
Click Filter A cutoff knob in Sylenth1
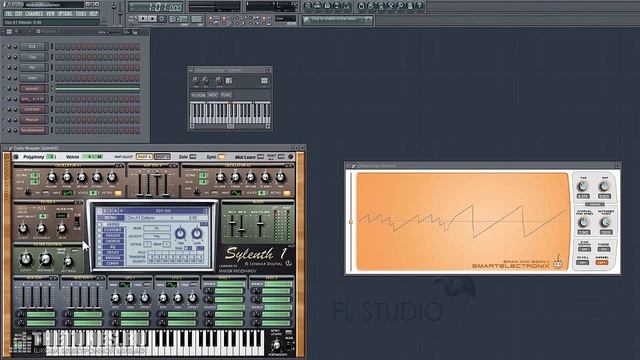23,229
